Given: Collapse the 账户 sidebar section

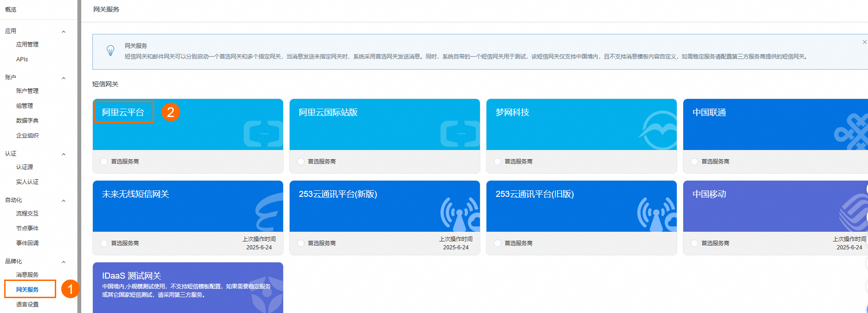Looking at the screenshot, I should coord(64,78).
